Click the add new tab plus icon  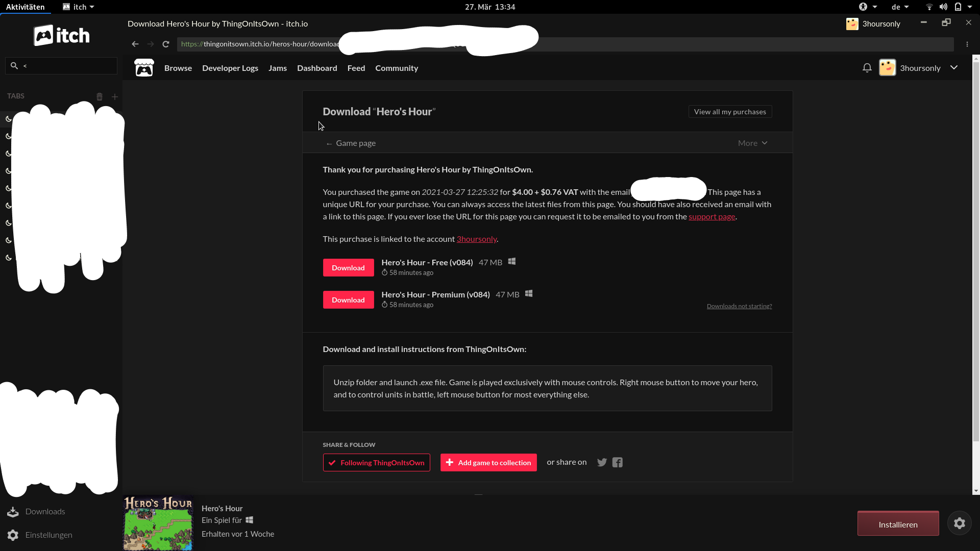(x=114, y=96)
